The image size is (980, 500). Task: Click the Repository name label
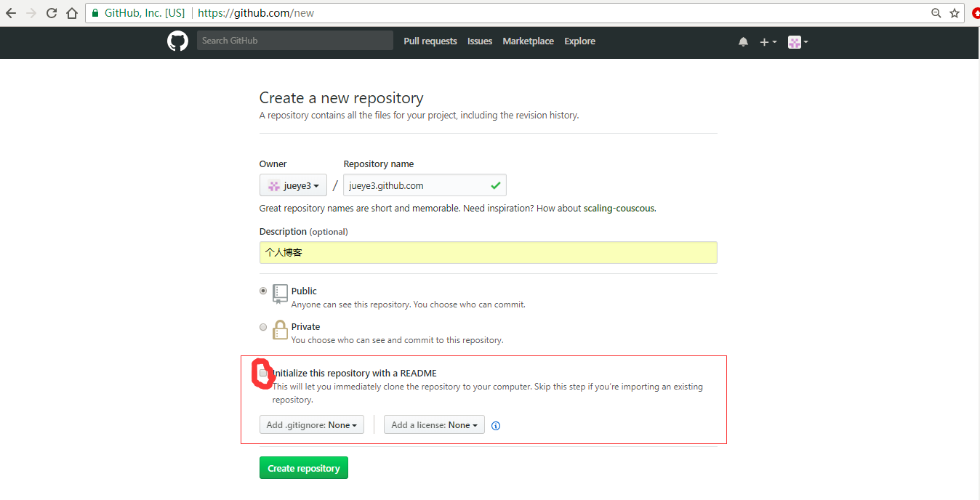click(x=379, y=164)
